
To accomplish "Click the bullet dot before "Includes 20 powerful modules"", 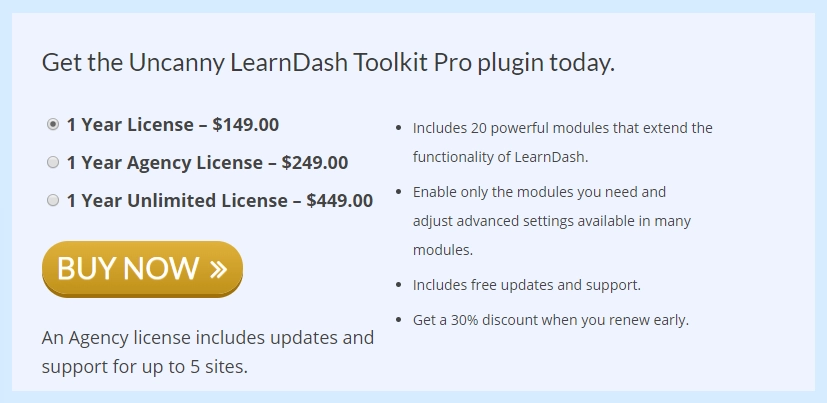I will tap(399, 129).
